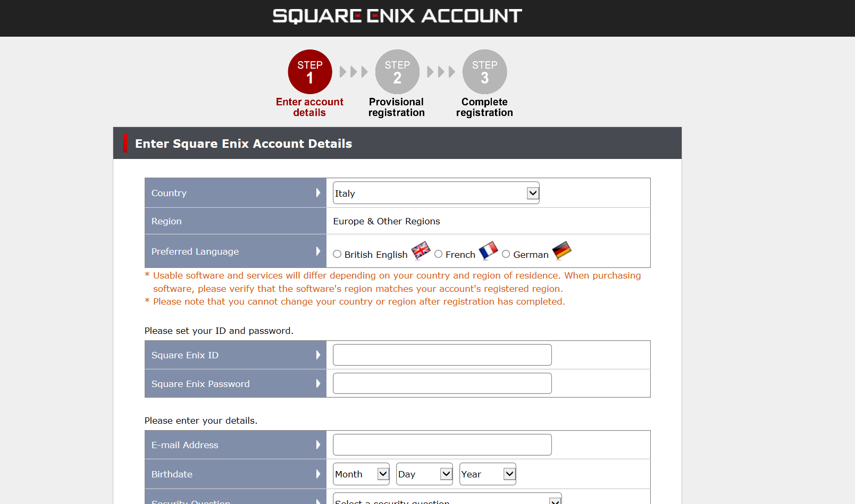
Task: Click the Step 1 red circle
Action: click(x=310, y=72)
